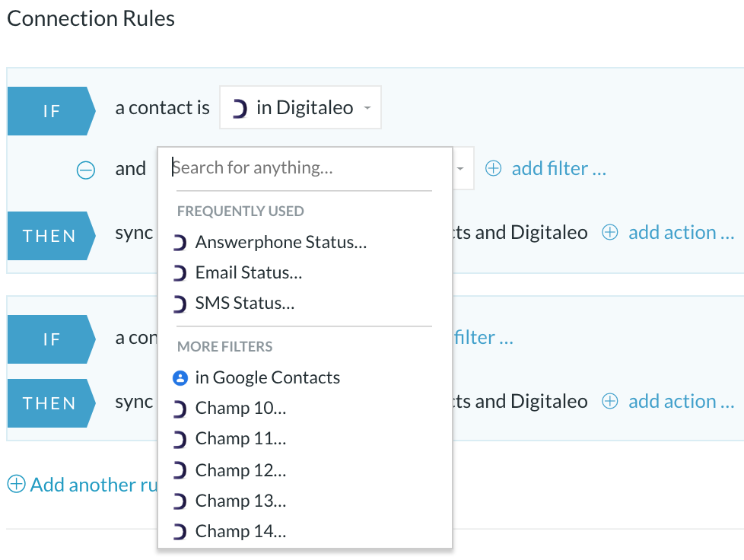Image resolution: width=744 pixels, height=560 pixels.
Task: Click Digitaleo icon next to Champ 14
Action: coord(180,532)
